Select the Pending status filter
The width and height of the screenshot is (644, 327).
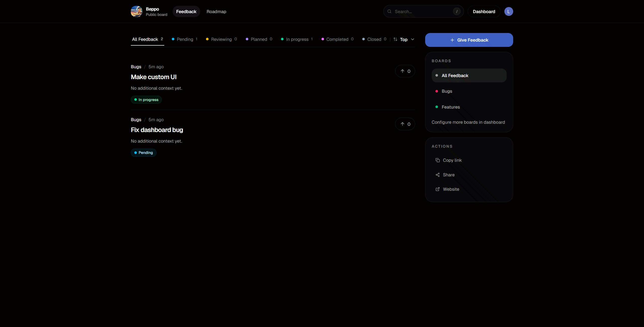pyautogui.click(x=185, y=39)
